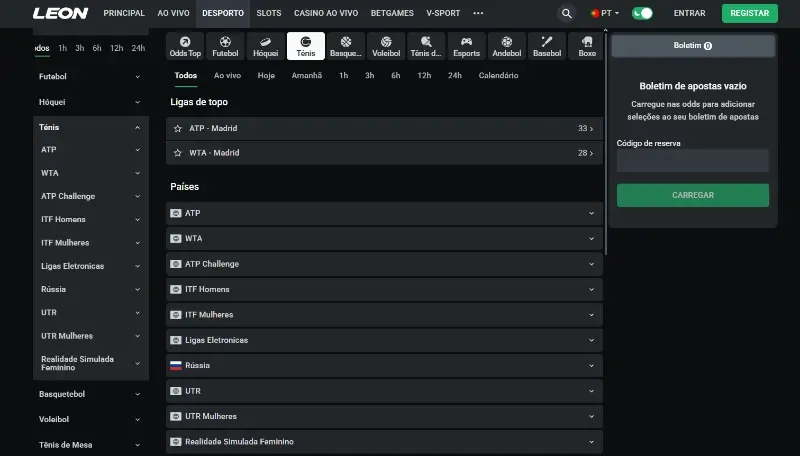
Task: Expand sidebar ATP Challenge submenu
Action: point(91,196)
